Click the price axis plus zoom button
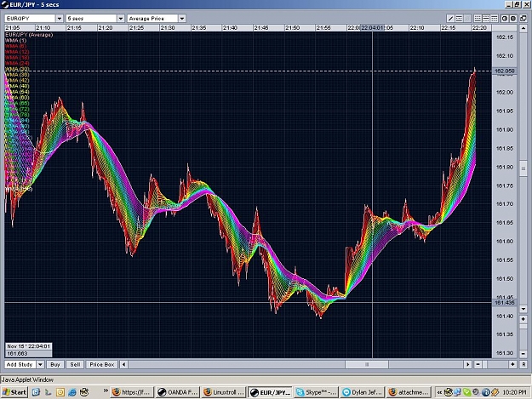The image size is (532, 399). 523,319
